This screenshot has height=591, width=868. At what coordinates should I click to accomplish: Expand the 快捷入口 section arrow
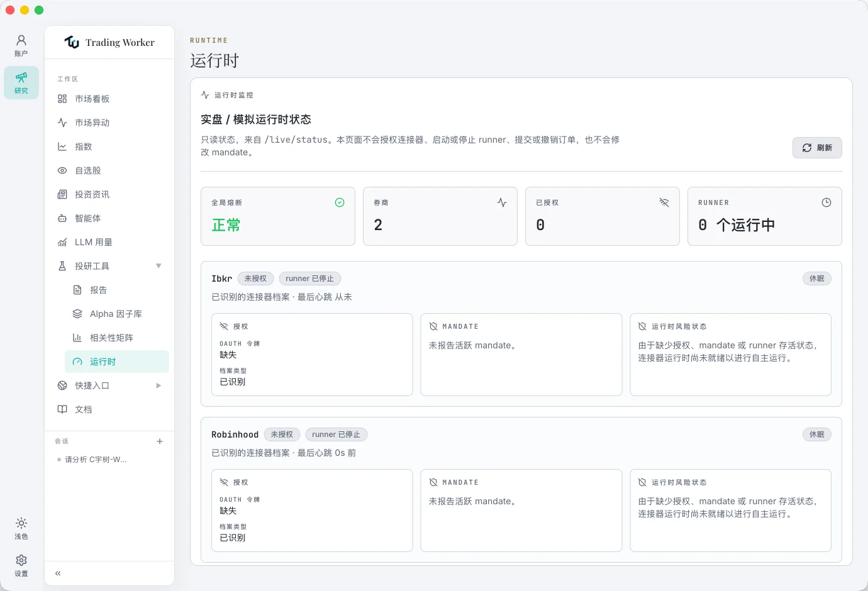click(x=159, y=385)
